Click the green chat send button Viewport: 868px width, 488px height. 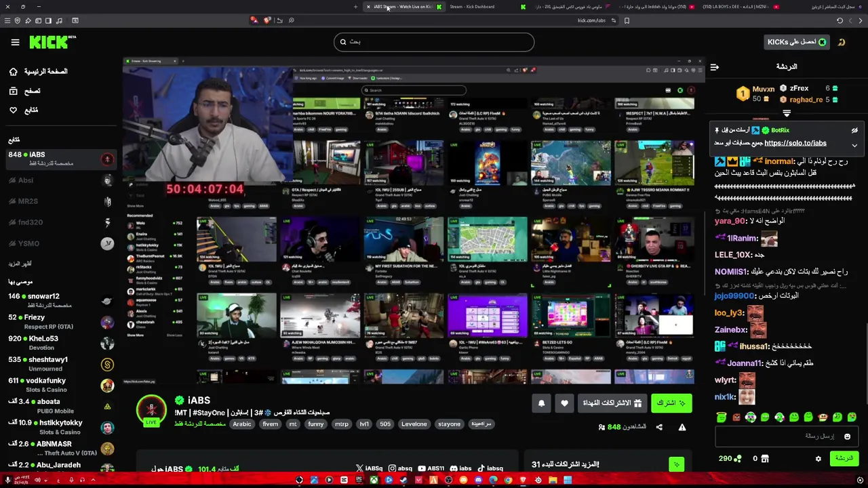pos(844,459)
